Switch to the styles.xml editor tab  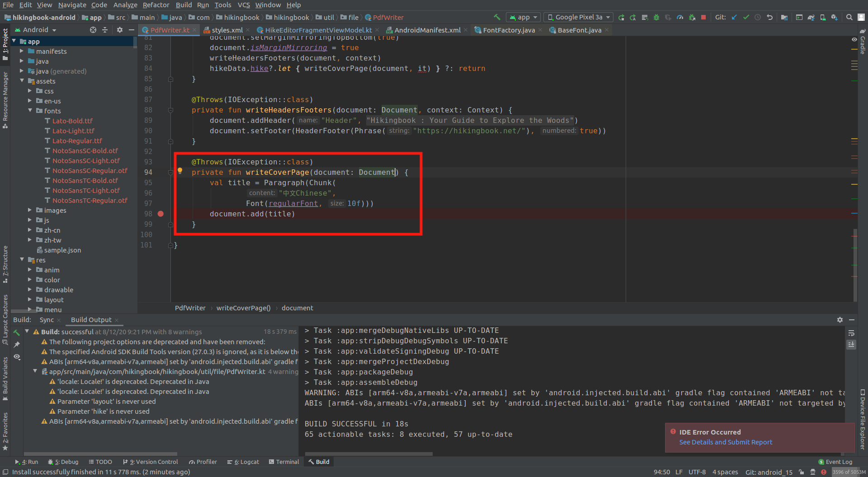[226, 30]
